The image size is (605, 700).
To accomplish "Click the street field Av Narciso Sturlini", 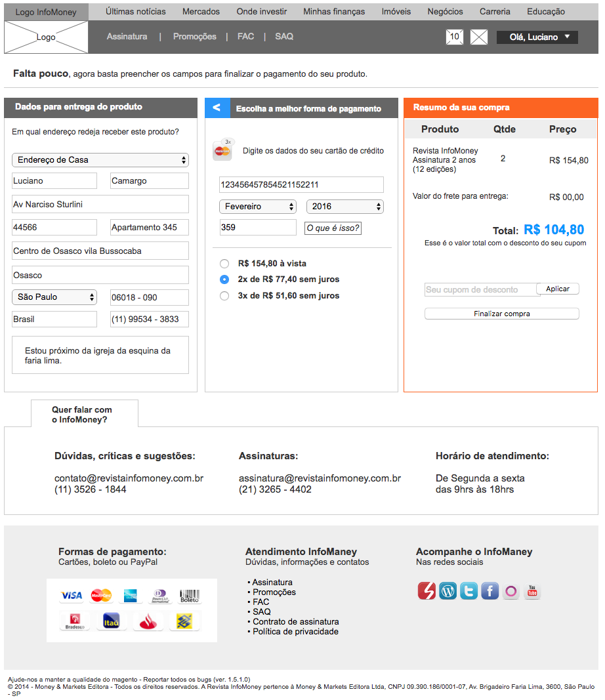I will (100, 204).
